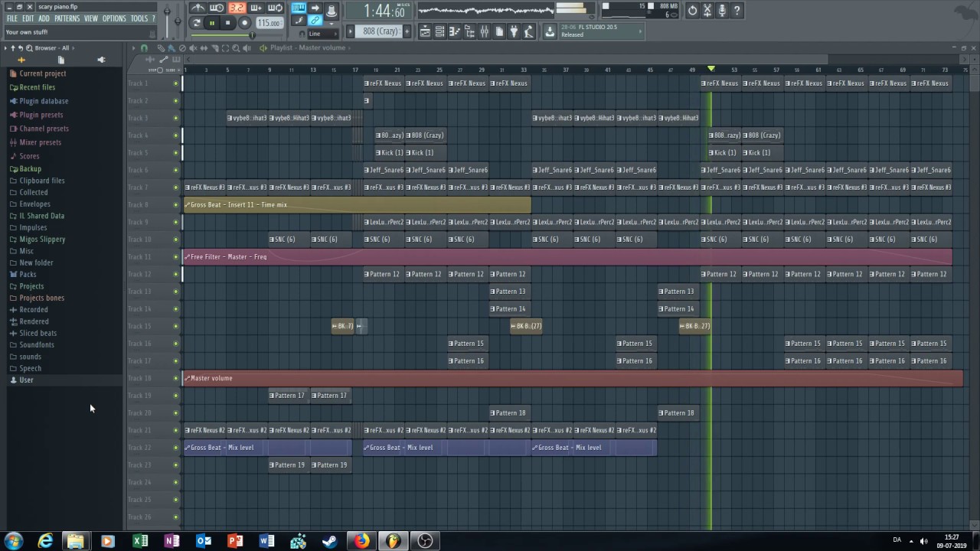Viewport: 980px width, 551px height.
Task: Expand the Soundfonts folder
Action: click(31, 345)
